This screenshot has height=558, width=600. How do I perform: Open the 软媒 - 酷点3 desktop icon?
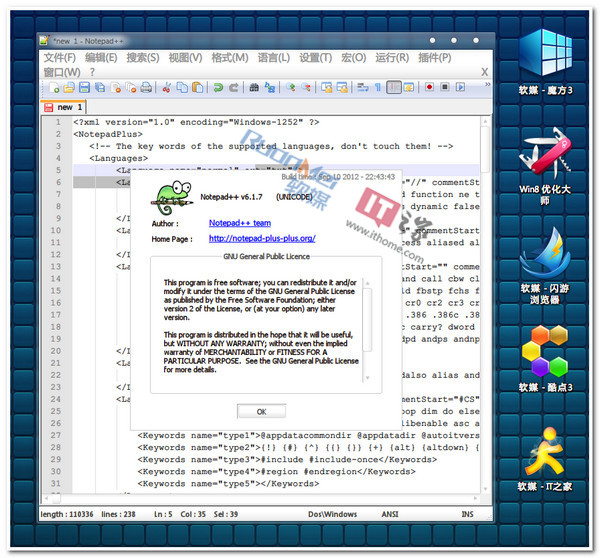click(x=545, y=358)
